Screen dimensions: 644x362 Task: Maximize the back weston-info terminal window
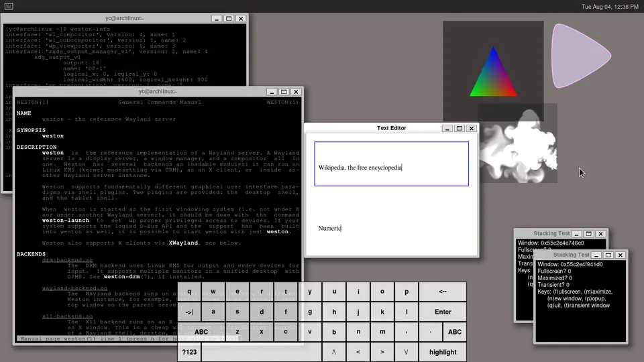click(229, 19)
